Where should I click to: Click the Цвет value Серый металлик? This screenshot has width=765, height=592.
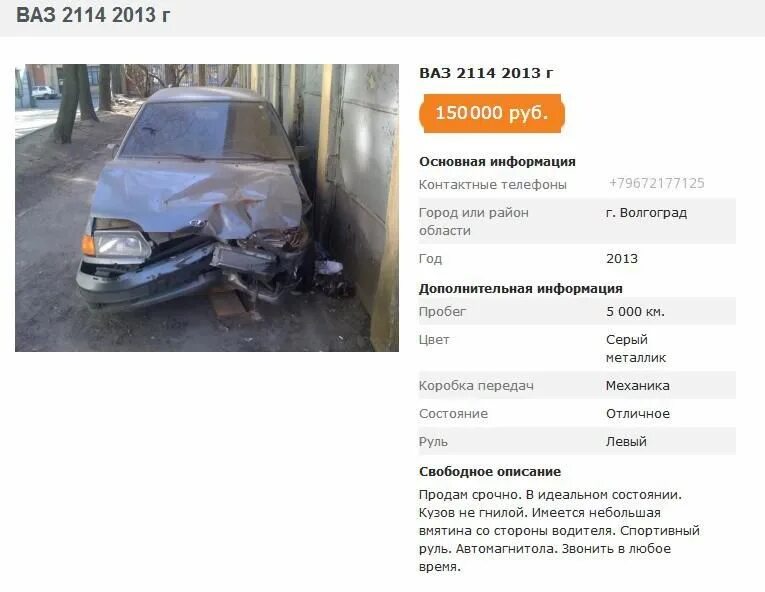[636, 348]
